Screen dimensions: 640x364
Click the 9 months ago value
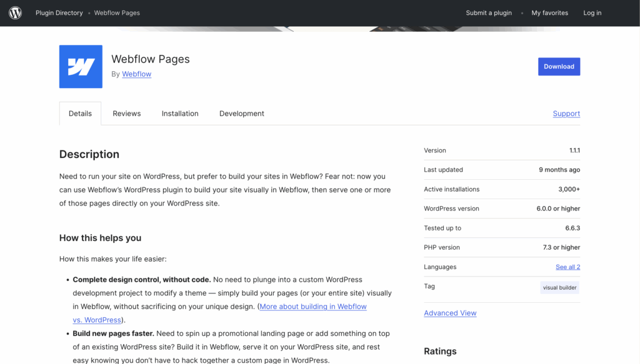pyautogui.click(x=559, y=170)
